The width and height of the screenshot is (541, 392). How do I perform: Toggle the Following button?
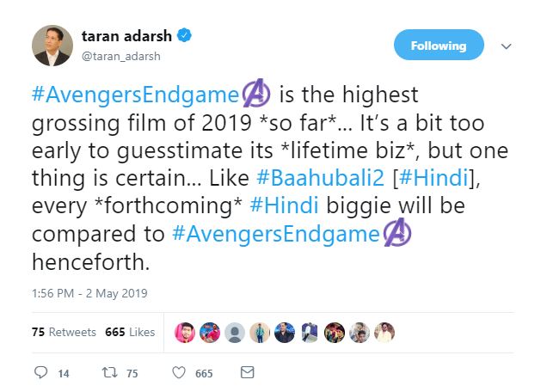[438, 46]
